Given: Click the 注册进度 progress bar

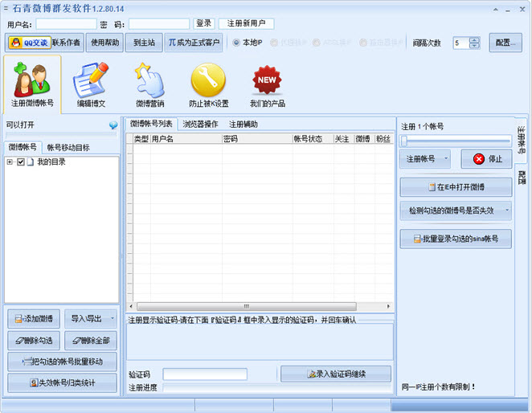Looking at the screenshot, I should (x=277, y=387).
